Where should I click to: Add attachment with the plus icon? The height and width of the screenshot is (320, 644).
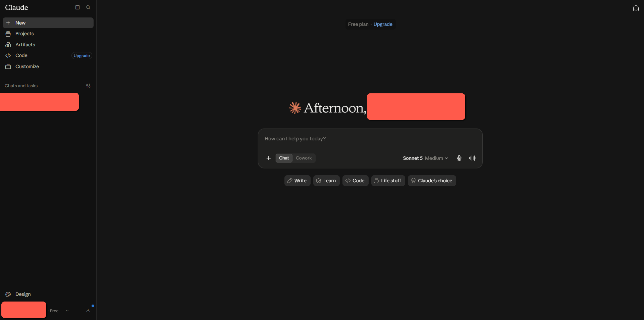(269, 158)
